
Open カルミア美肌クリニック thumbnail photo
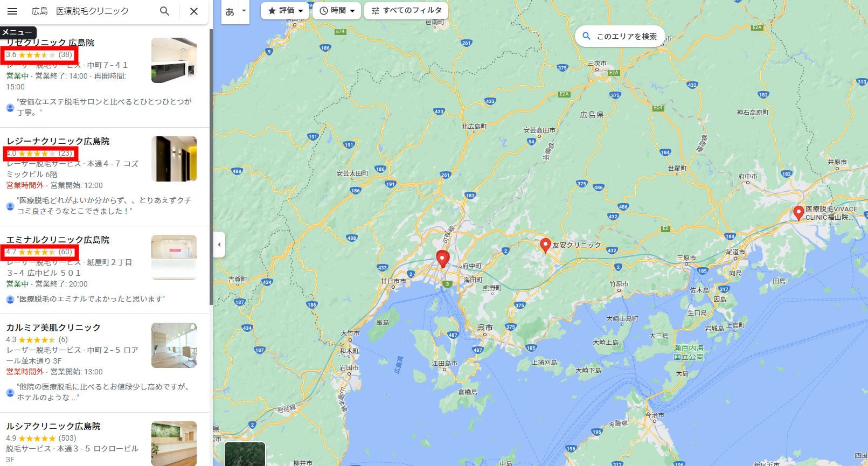click(174, 345)
